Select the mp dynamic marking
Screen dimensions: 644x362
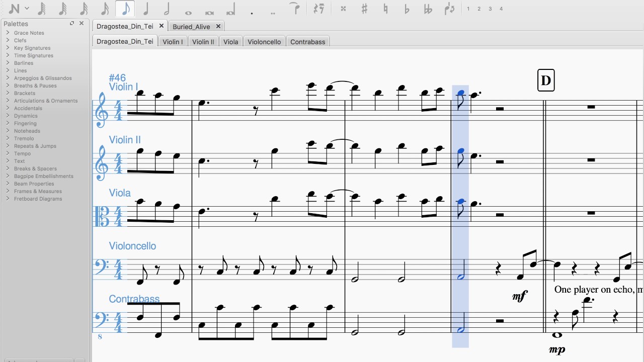tap(556, 349)
